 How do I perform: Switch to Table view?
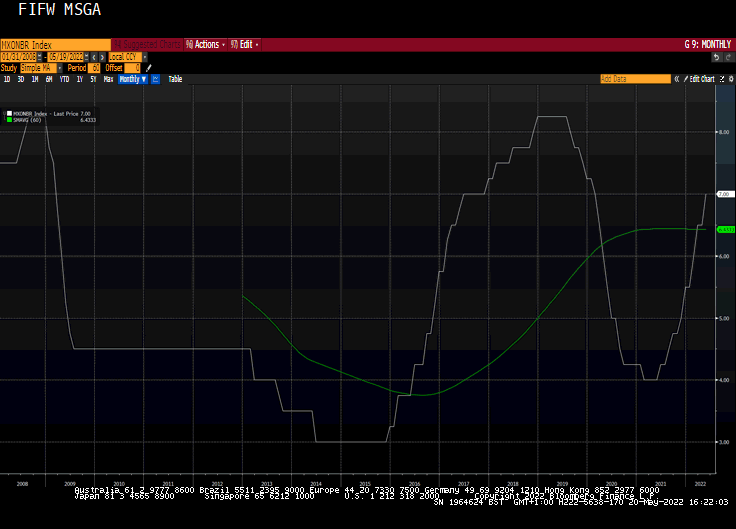175,79
